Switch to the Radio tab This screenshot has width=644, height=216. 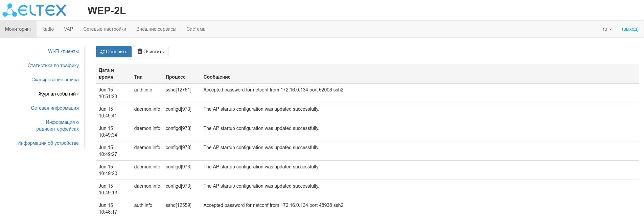48,29
